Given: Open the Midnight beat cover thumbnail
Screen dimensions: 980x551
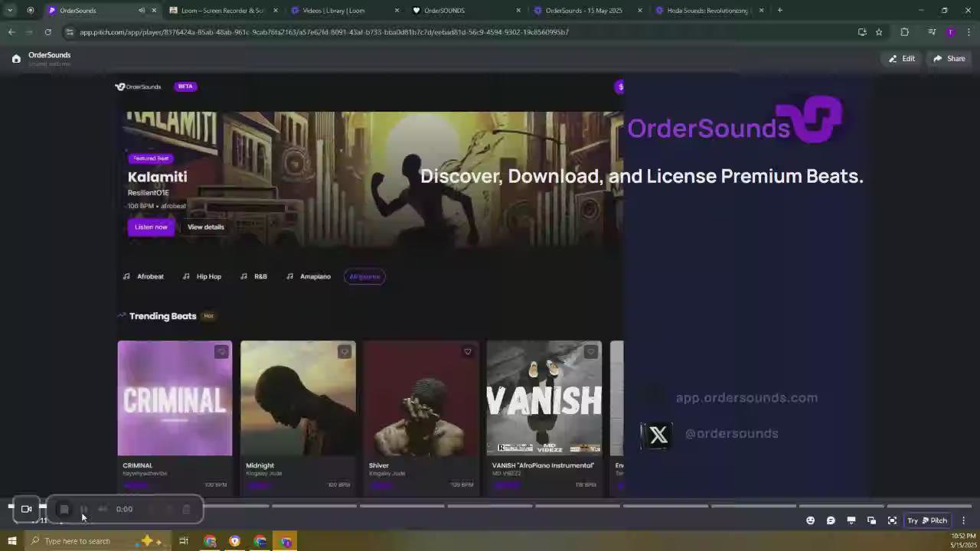Looking at the screenshot, I should (298, 398).
